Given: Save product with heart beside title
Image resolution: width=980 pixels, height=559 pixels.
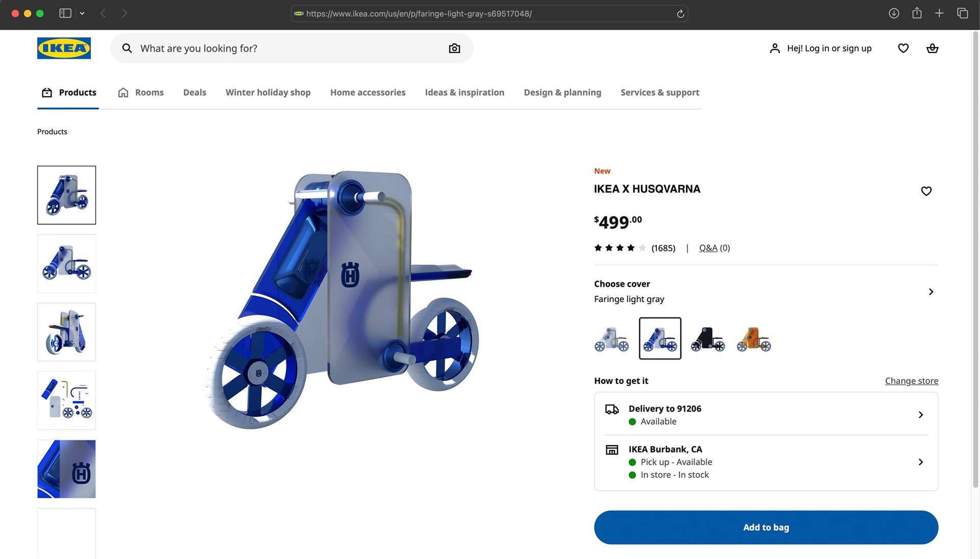Looking at the screenshot, I should (926, 191).
